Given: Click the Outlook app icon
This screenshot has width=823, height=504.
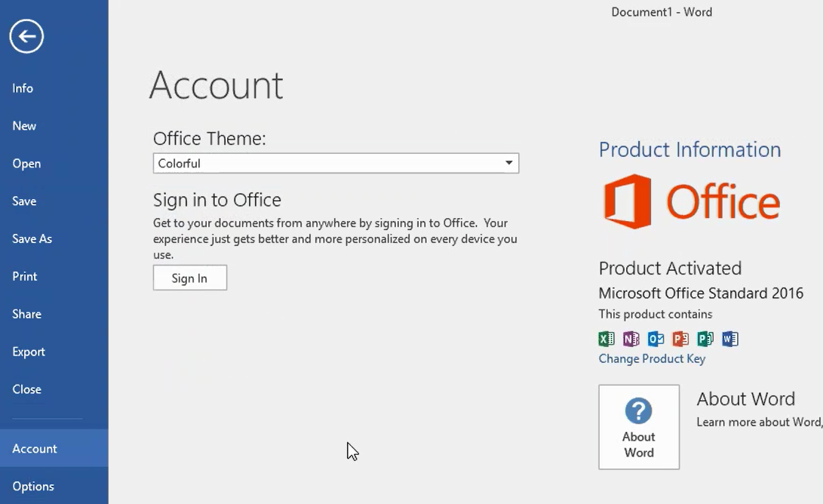Looking at the screenshot, I should click(x=656, y=339).
